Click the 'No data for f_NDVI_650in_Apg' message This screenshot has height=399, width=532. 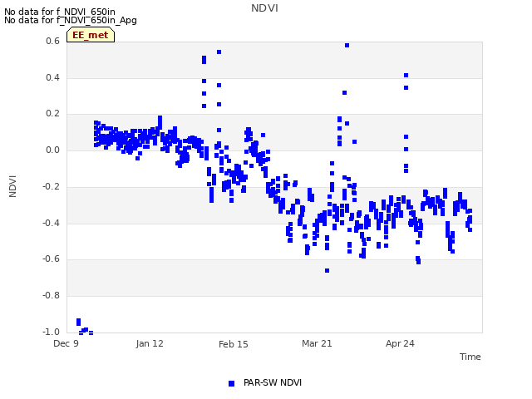coord(71,20)
